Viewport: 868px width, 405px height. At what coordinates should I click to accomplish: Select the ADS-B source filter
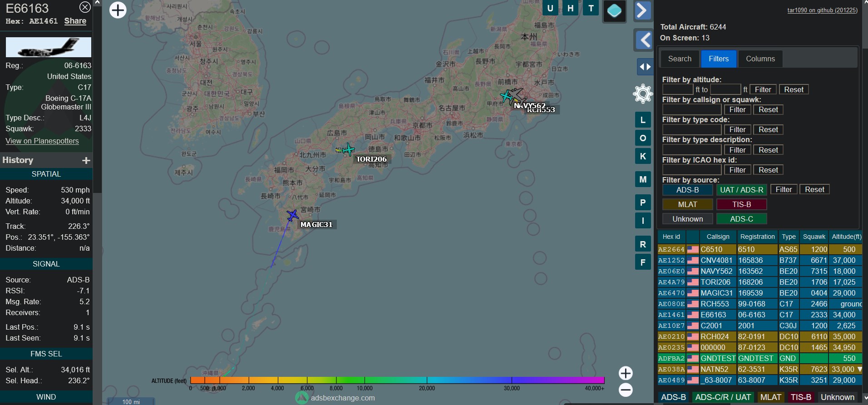[x=687, y=190]
